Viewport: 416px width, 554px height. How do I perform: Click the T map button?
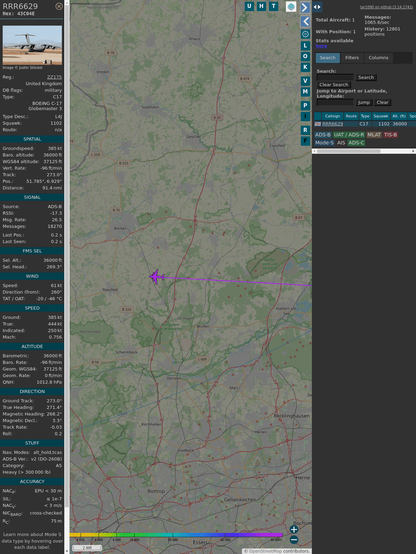click(x=274, y=6)
